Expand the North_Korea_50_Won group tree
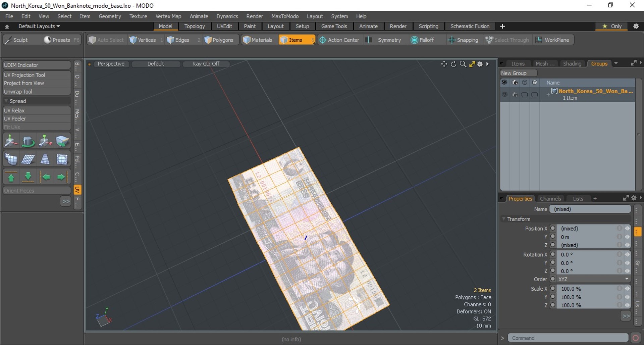Screen dimensions: 644x345 pyautogui.click(x=548, y=95)
